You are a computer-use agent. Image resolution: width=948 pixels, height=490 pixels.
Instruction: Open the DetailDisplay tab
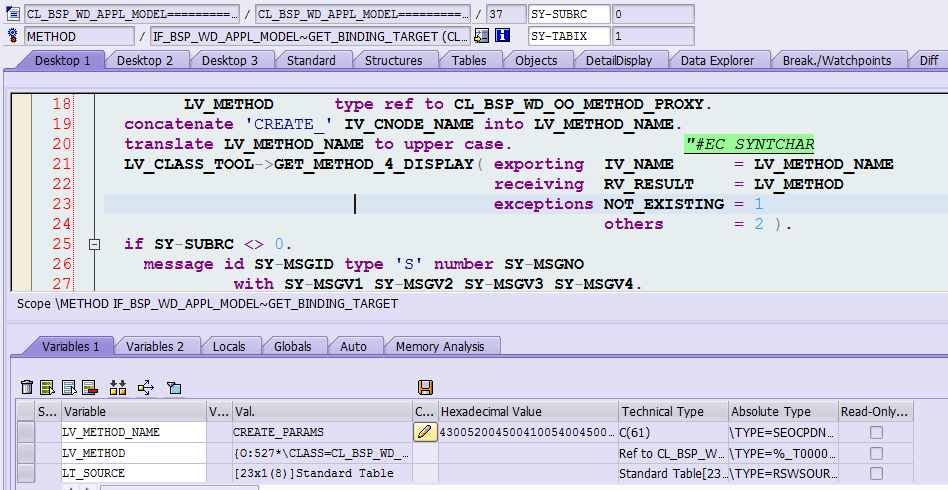619,60
